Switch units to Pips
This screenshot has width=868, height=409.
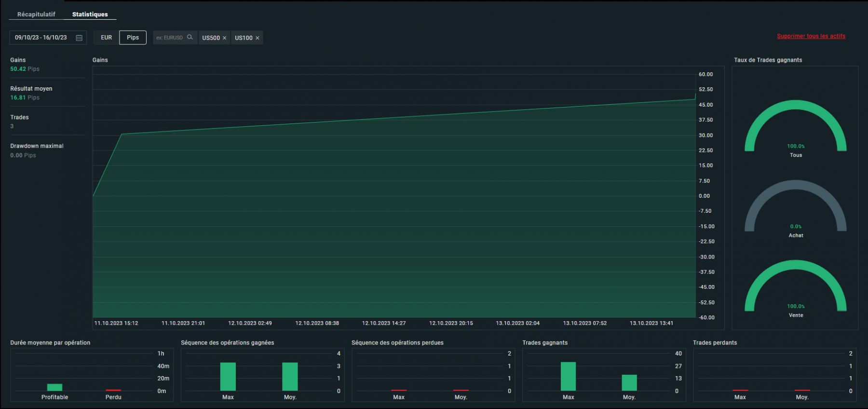133,38
